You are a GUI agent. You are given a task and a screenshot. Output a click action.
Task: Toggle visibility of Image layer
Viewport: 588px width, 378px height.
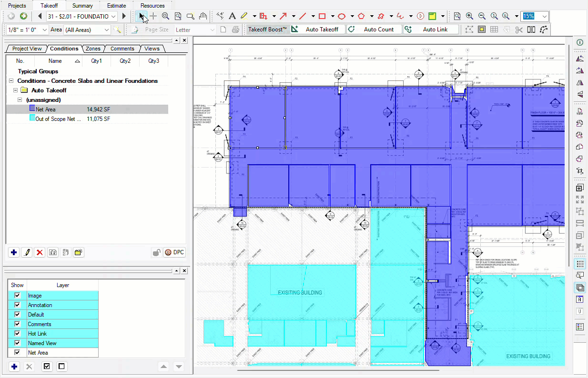pyautogui.click(x=18, y=296)
